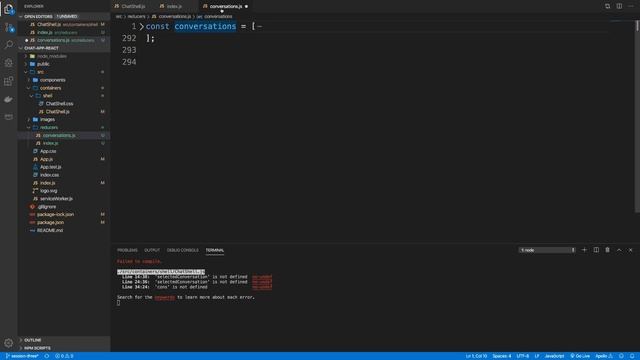Open the notifications bell in status bar

tap(632, 356)
